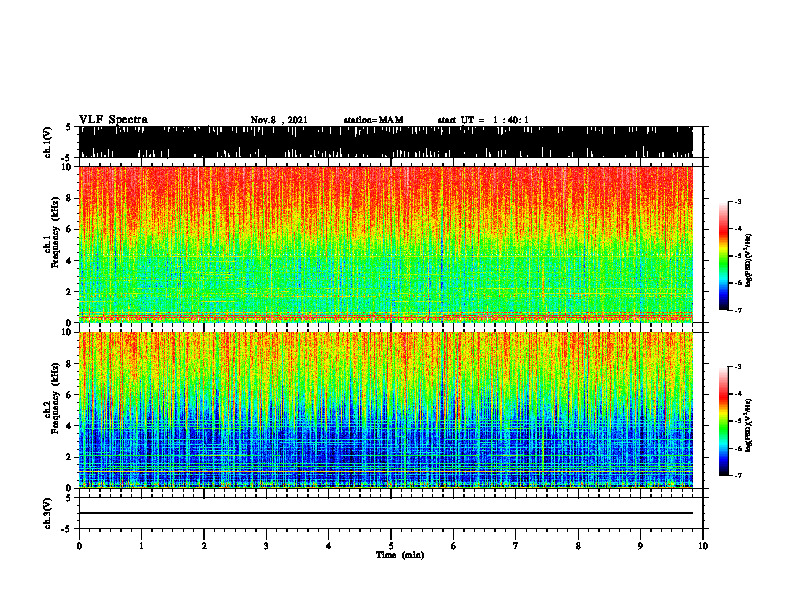
Task: Click the "station=MAM" label
Action: coord(373,120)
